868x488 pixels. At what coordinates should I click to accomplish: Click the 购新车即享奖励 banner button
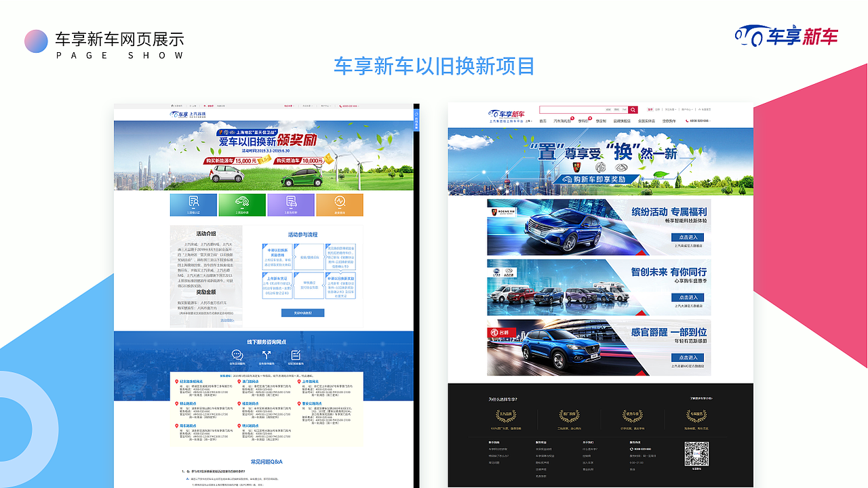point(595,179)
